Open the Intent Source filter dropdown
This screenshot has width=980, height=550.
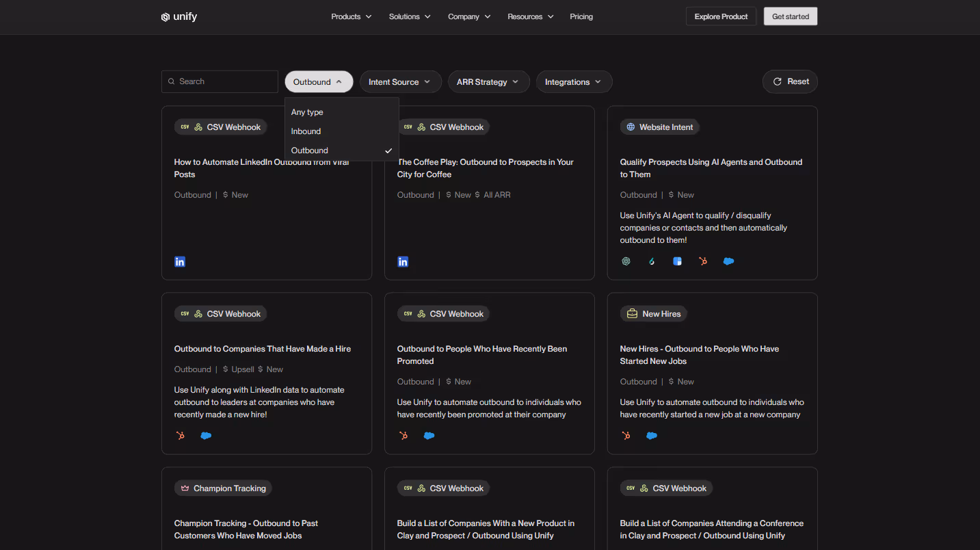pyautogui.click(x=401, y=81)
